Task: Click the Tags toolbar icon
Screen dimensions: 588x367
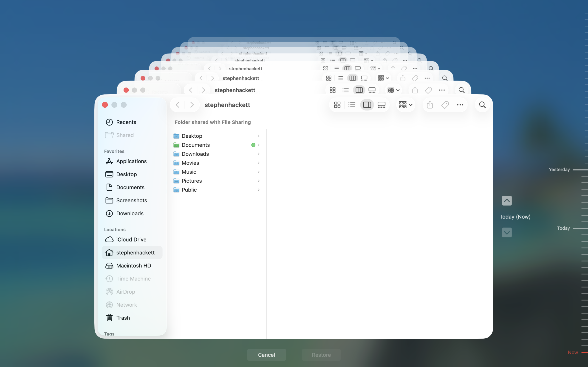Action: [x=445, y=105]
